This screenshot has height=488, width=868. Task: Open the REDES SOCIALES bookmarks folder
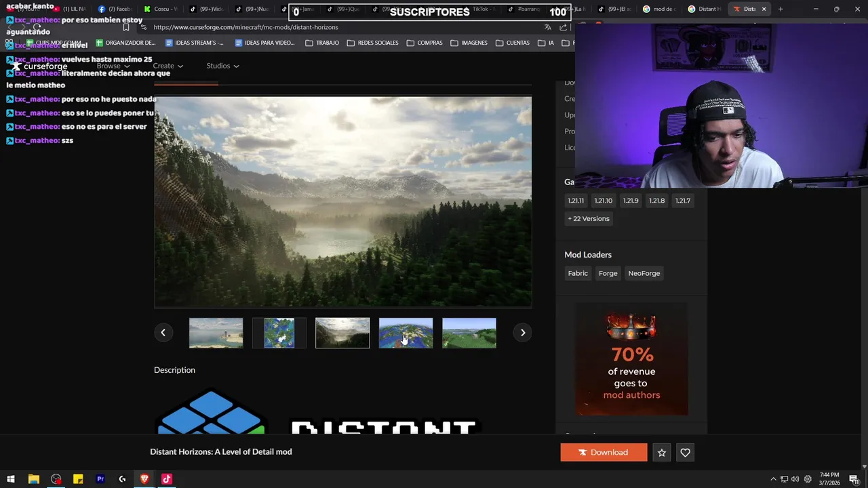pyautogui.click(x=372, y=43)
